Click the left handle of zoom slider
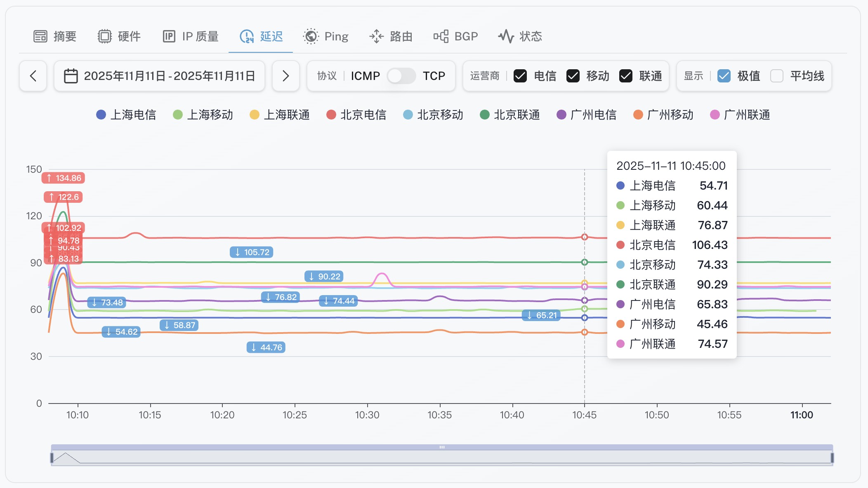The width and height of the screenshot is (868, 488). point(52,457)
